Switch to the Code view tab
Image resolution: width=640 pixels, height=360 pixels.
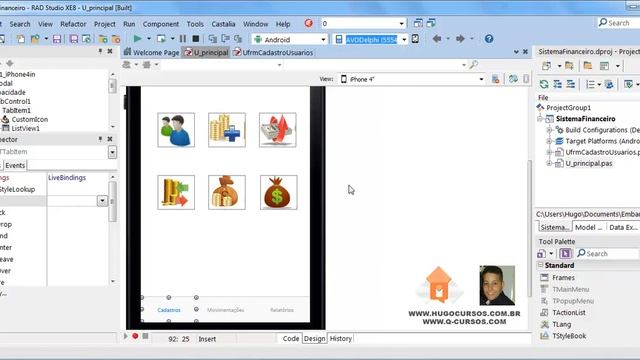[x=291, y=338]
